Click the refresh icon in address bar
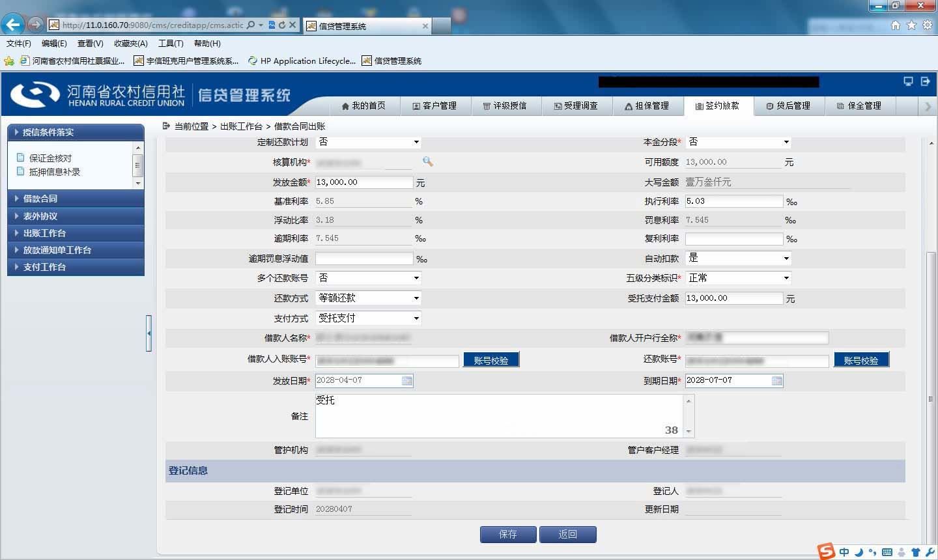938x560 pixels. click(x=282, y=25)
